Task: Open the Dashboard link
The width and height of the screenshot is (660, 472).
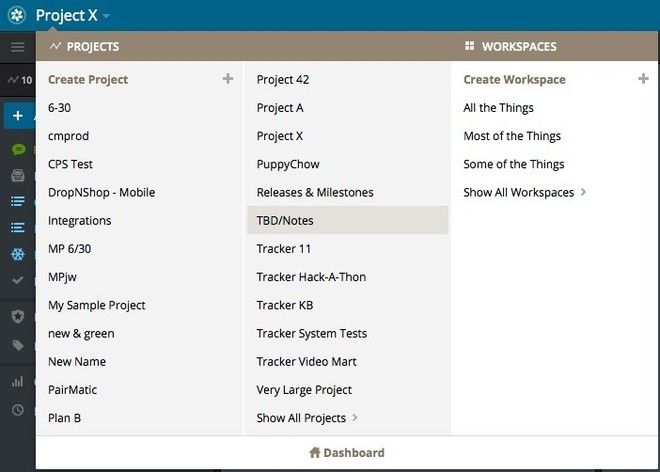Action: (x=347, y=453)
